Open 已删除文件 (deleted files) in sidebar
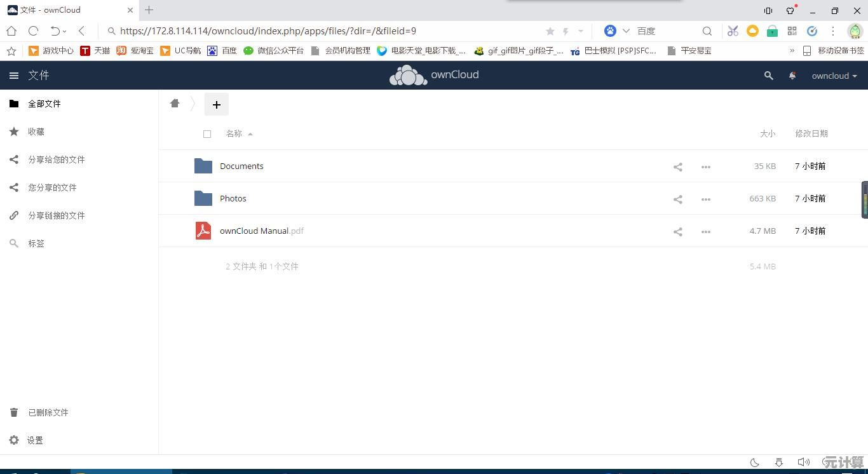Viewport: 868px width, 474px height. (48, 412)
